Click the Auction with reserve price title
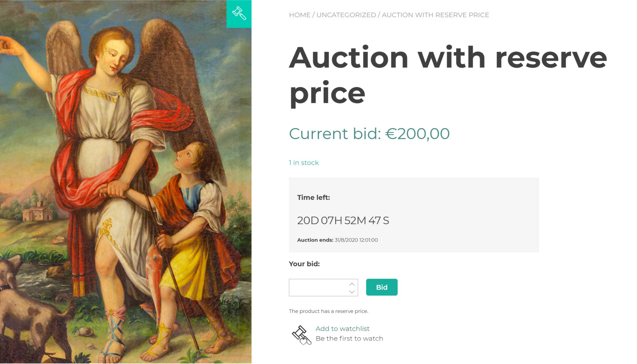Viewport: 637px width, 364px height. point(448,75)
